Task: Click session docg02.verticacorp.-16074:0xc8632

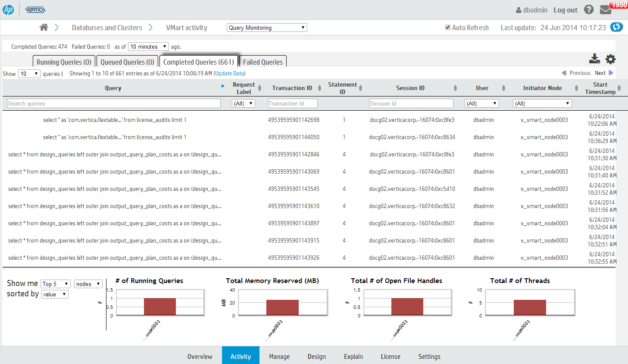Action: coord(412,206)
